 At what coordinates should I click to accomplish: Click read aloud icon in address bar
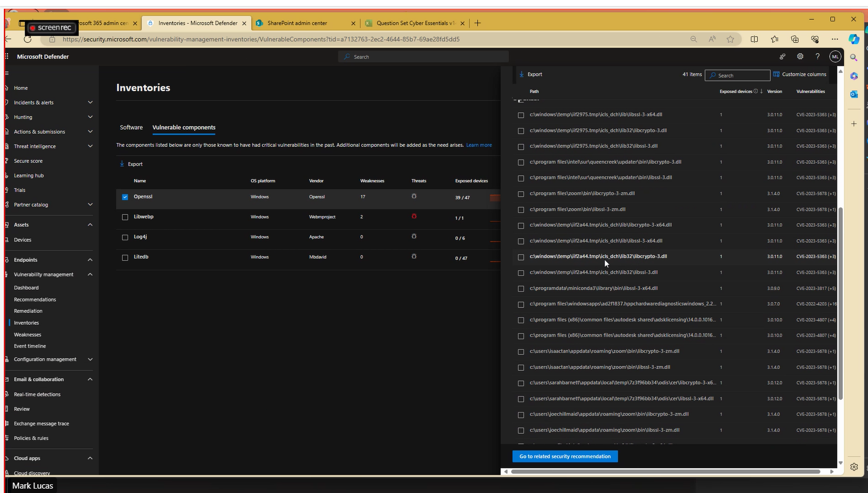712,39
